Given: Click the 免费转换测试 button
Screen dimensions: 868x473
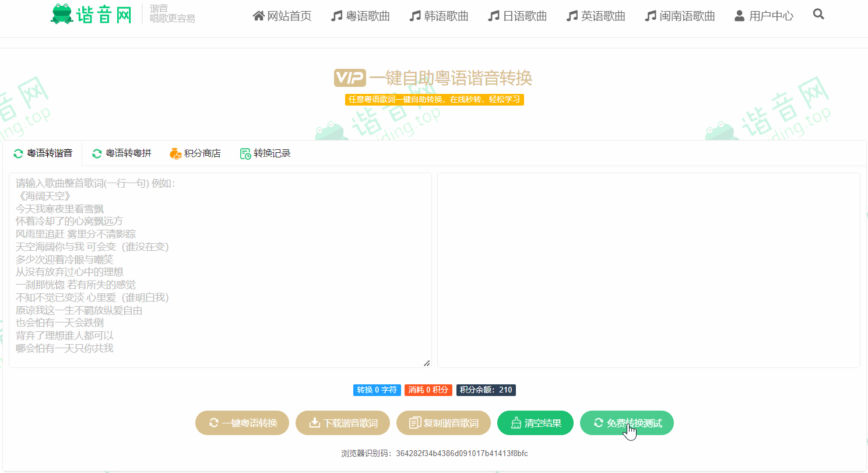Looking at the screenshot, I should pos(627,423).
